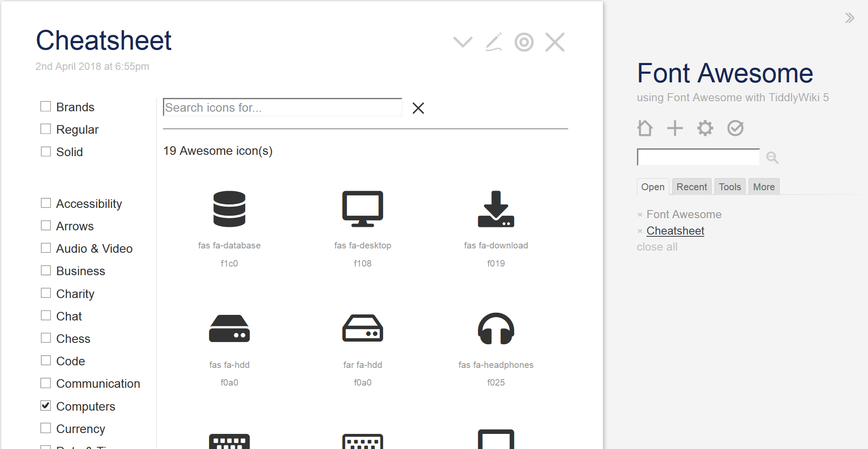The height and width of the screenshot is (449, 868).
Task: Collapse the Cheatsheet tiddler body
Action: tap(462, 42)
